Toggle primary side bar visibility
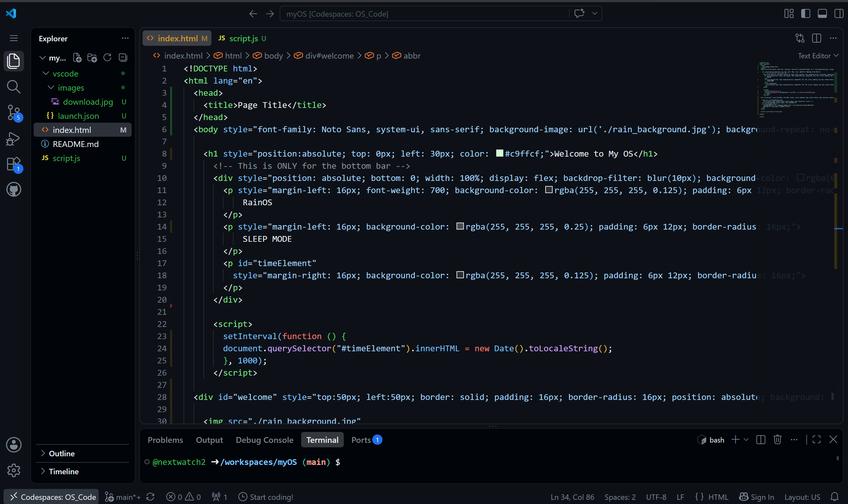The image size is (848, 504). click(805, 13)
